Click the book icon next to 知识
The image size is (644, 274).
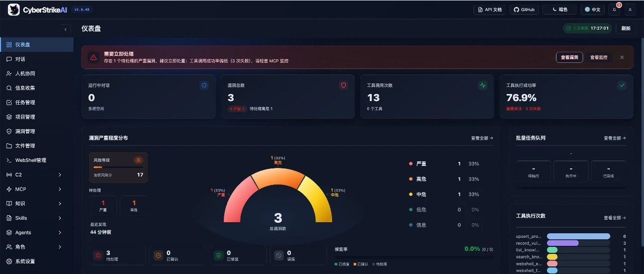click(9, 204)
